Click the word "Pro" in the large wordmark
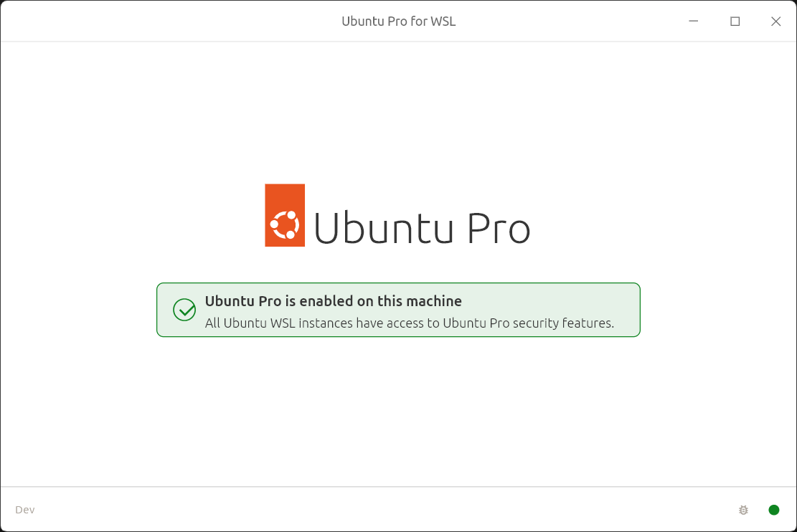The height and width of the screenshot is (532, 797). pos(498,229)
